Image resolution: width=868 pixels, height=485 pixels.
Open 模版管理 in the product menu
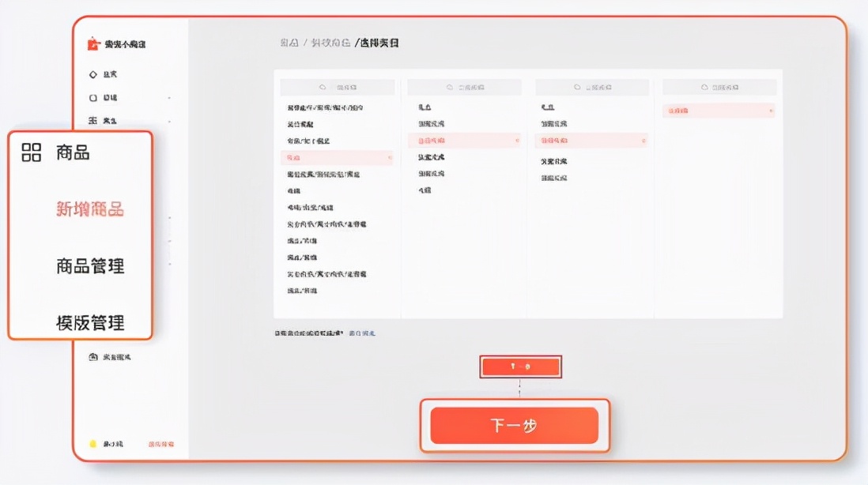89,323
